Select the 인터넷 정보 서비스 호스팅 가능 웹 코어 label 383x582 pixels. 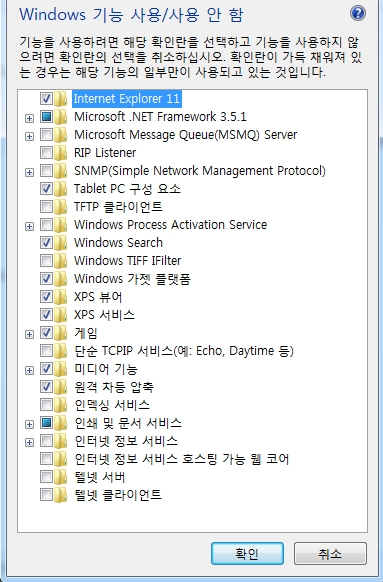tap(181, 459)
